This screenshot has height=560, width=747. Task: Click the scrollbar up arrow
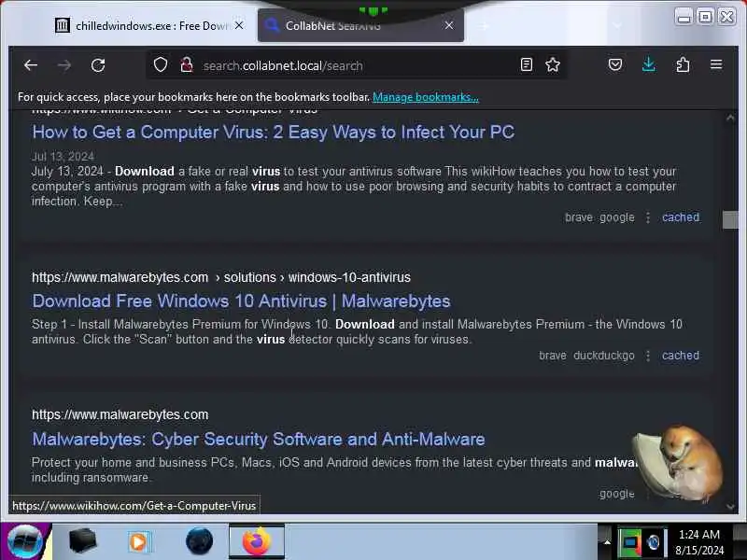pos(730,118)
